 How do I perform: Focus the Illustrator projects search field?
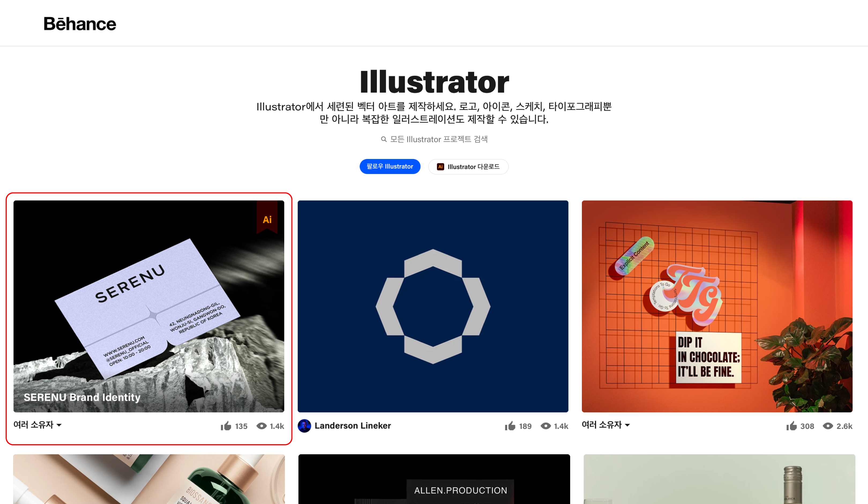pyautogui.click(x=434, y=139)
